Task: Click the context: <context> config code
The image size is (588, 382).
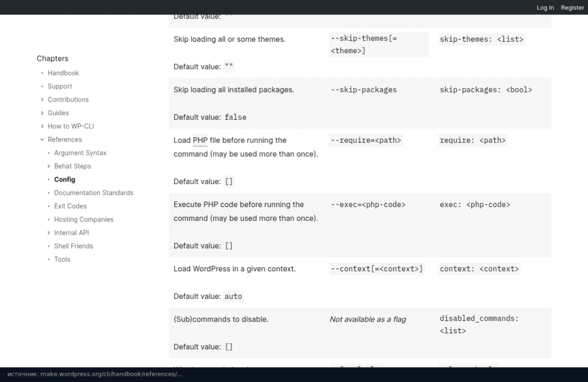Action: (x=479, y=269)
